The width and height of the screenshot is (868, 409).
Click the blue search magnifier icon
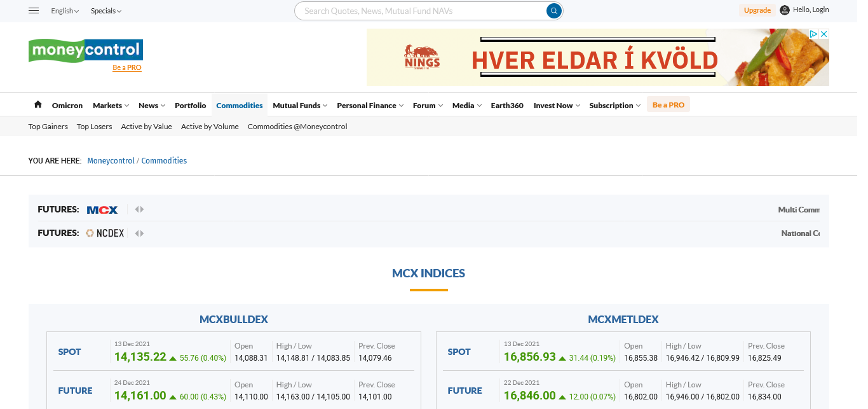pyautogui.click(x=553, y=11)
